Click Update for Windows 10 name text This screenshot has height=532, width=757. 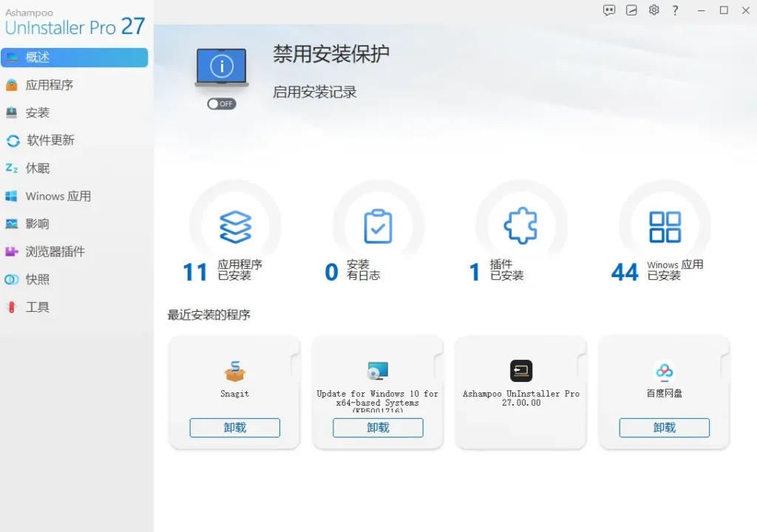(378, 400)
